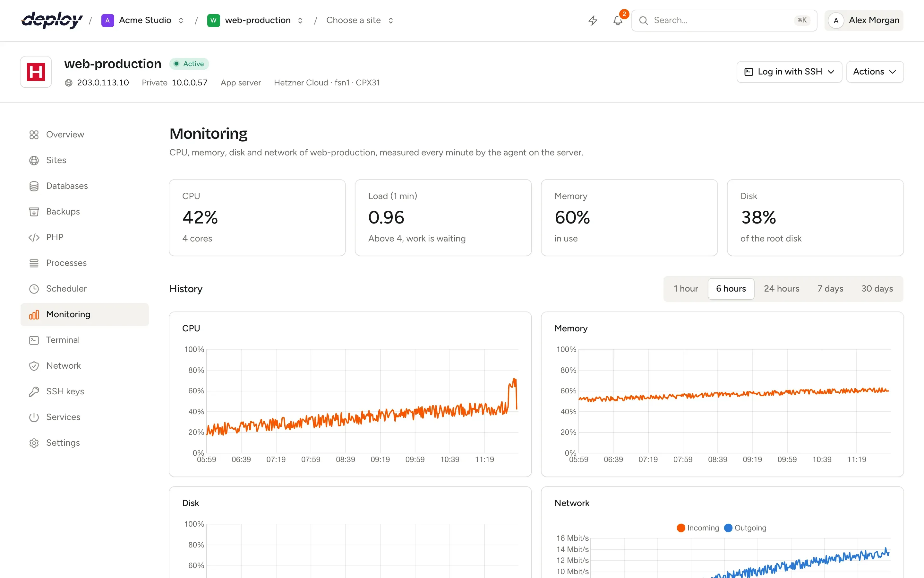Click the Terminal icon in the sidebar
Screen dimensions: 924x578
[x=34, y=340]
